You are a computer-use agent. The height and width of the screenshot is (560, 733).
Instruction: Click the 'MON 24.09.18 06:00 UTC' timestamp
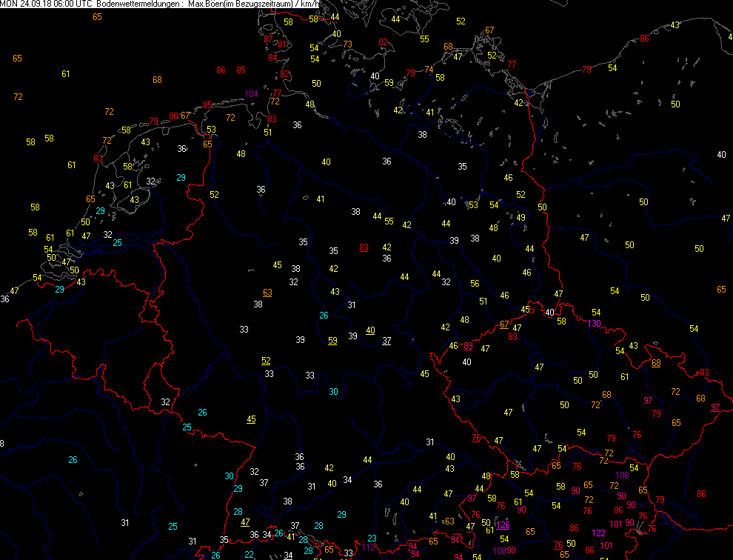(46, 4)
